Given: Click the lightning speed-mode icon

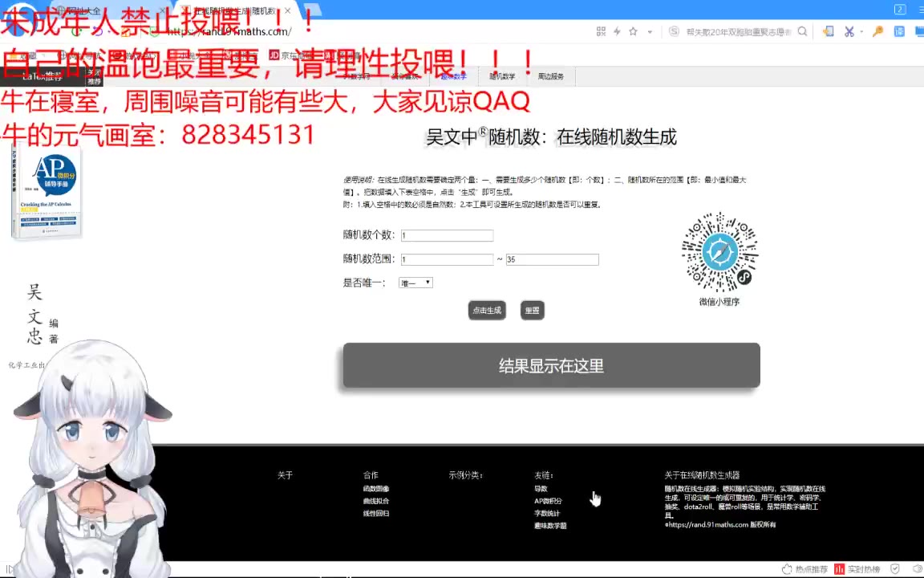Looking at the screenshot, I should tap(617, 31).
